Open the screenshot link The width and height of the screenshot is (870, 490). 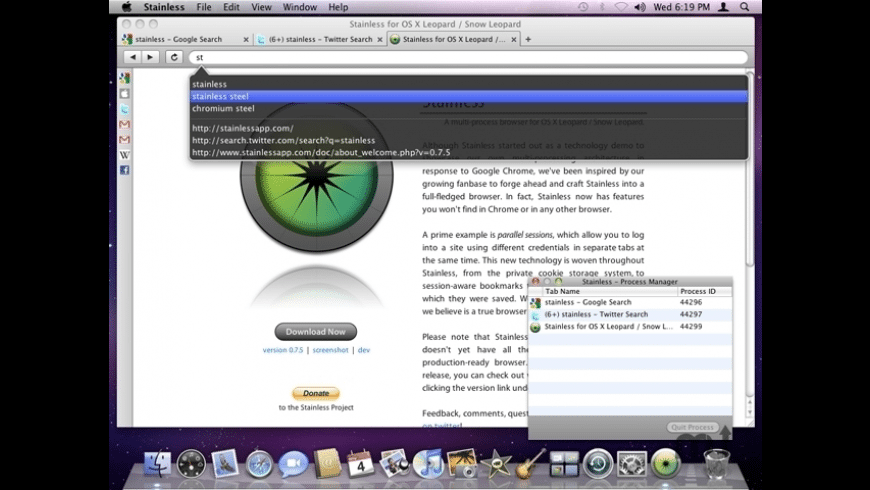[331, 350]
